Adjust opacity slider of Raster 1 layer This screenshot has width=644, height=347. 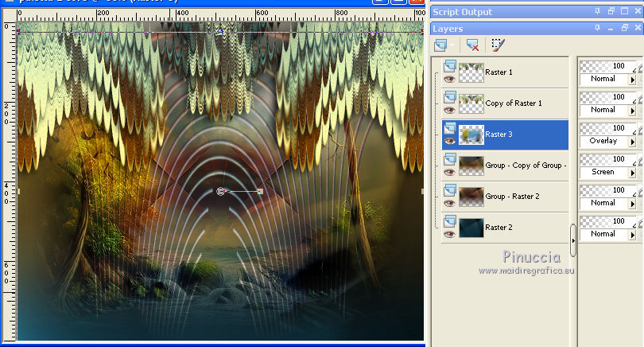click(x=608, y=66)
